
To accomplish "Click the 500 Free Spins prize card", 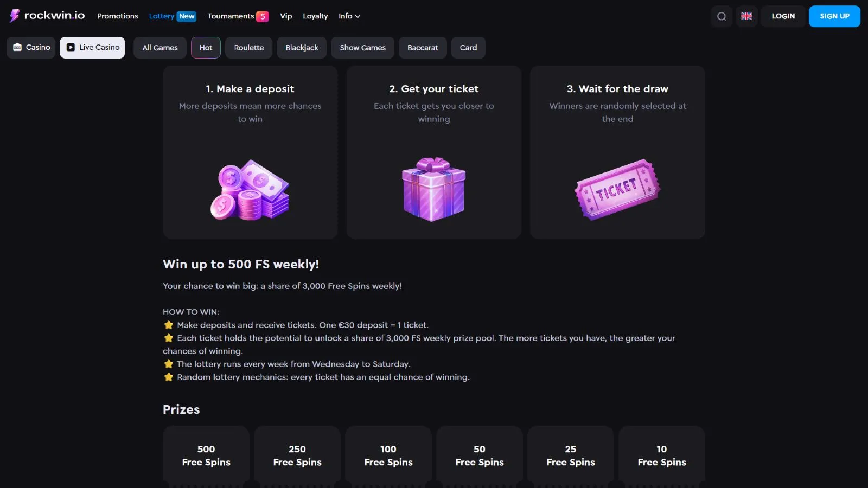I will tap(206, 455).
